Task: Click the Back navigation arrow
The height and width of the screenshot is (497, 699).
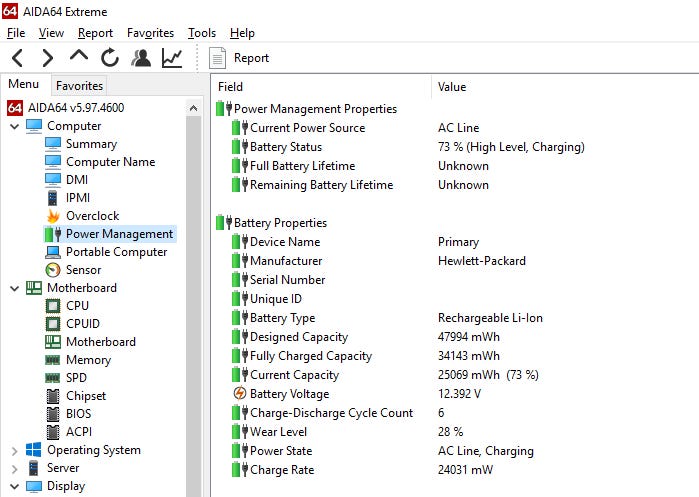Action: (18, 58)
